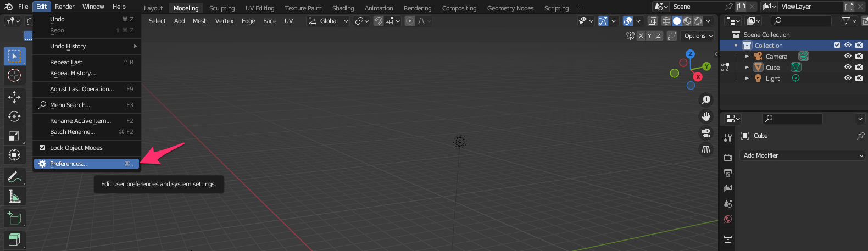868x251 pixels.
Task: Uncheck the Lock Object Modes checkbox
Action: [42, 148]
